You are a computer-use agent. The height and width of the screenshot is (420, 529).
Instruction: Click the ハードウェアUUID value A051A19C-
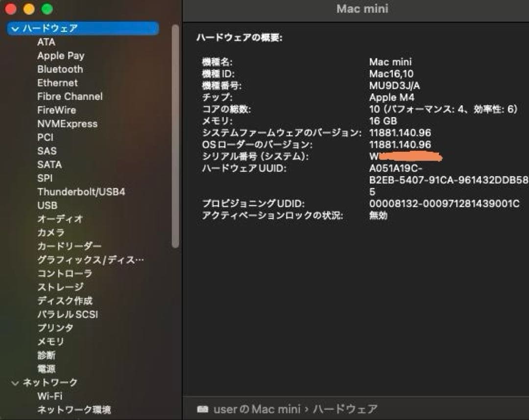(395, 168)
